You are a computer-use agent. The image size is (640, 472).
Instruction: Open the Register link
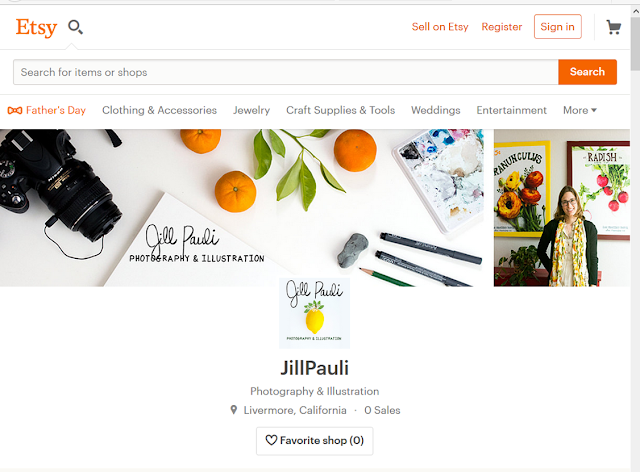502,27
